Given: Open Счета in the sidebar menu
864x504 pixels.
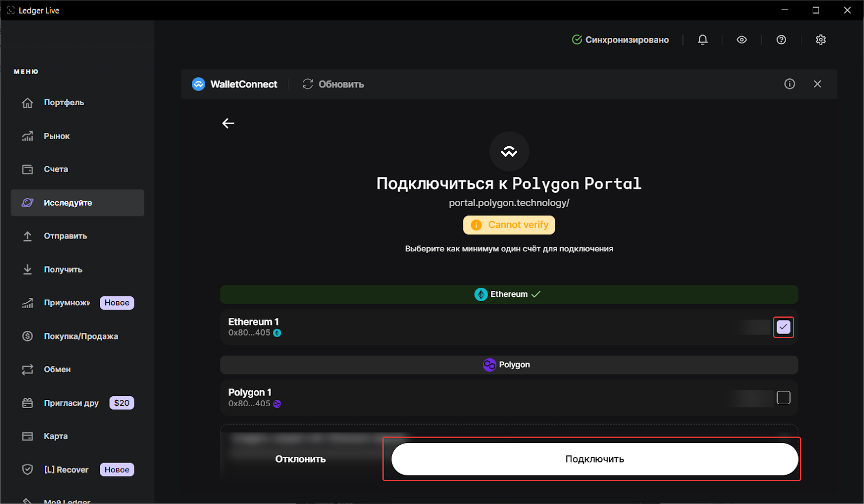Looking at the screenshot, I should coord(77,169).
